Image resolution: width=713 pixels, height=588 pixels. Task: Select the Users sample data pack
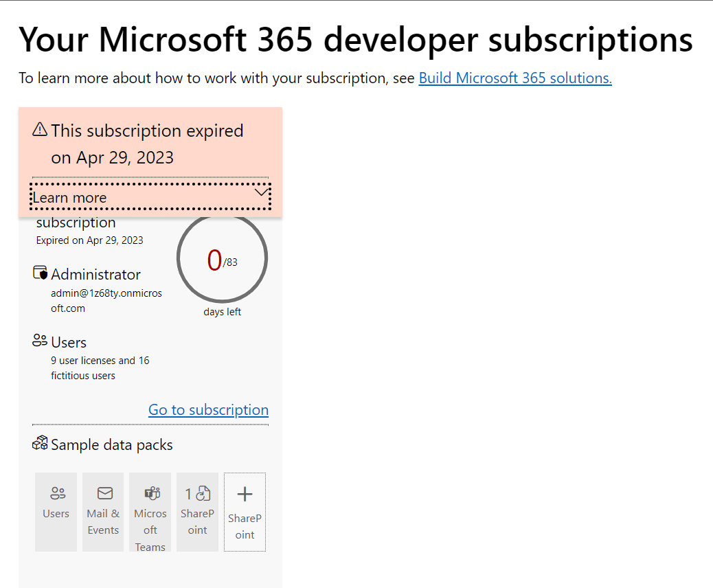[56, 512]
